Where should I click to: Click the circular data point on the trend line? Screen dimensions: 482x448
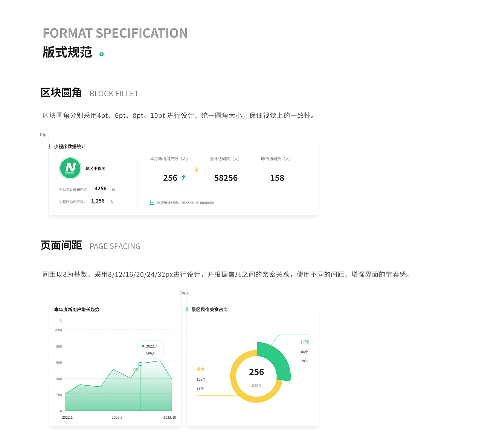tap(140, 363)
